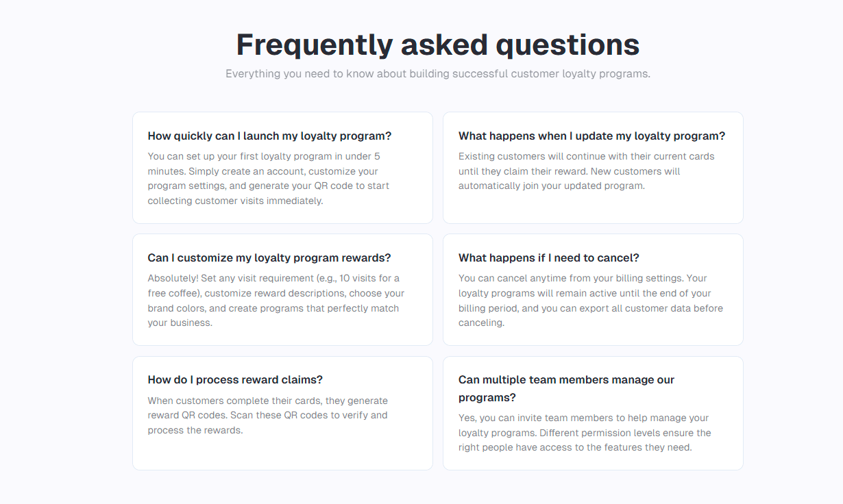Viewport: 843px width, 504px height.
Task: Select "What happens when I update my loyalty program?" question
Action: point(591,136)
